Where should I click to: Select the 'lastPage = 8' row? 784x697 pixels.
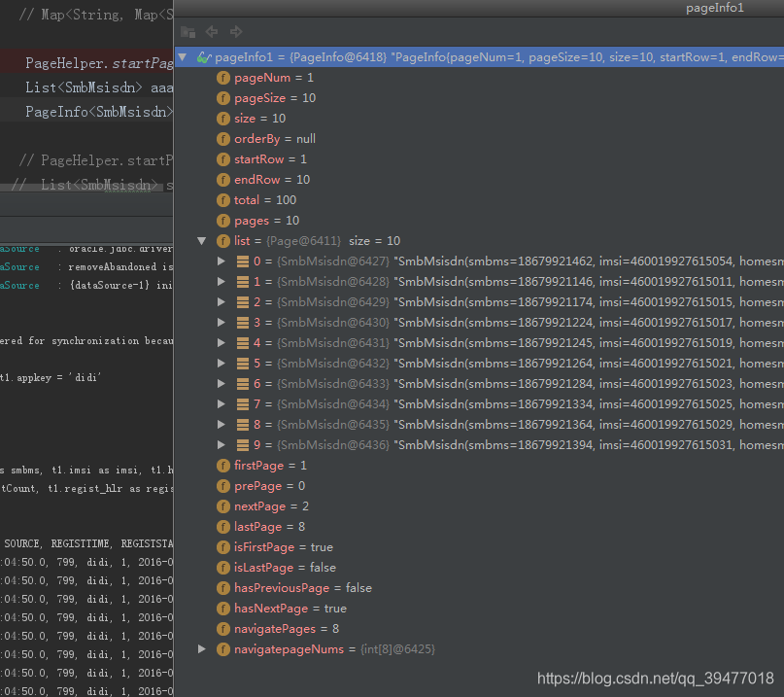click(479, 527)
